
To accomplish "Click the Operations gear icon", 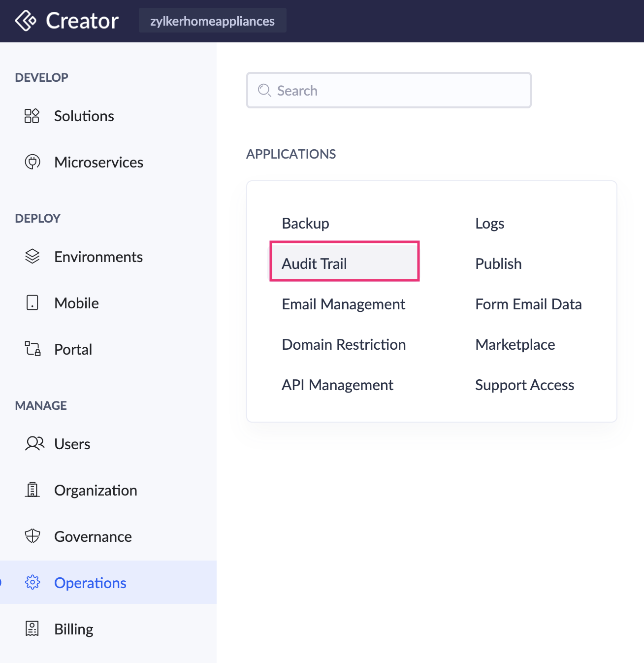I will [32, 582].
